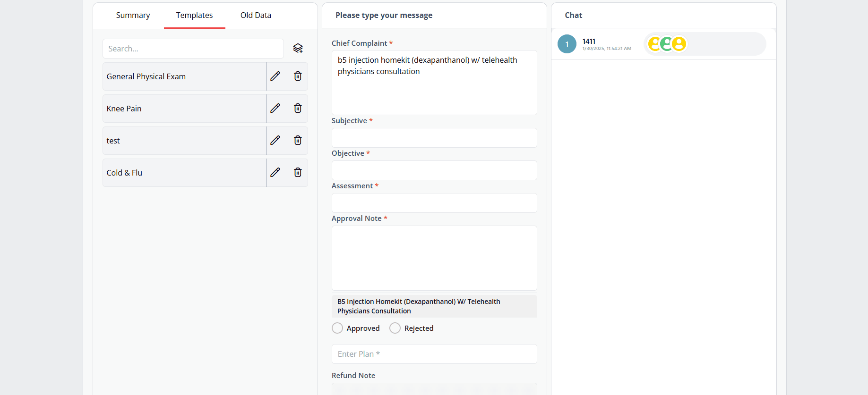Screen dimensions: 868x395
Task: Edit the General Physical Exam template
Action: coord(275,76)
